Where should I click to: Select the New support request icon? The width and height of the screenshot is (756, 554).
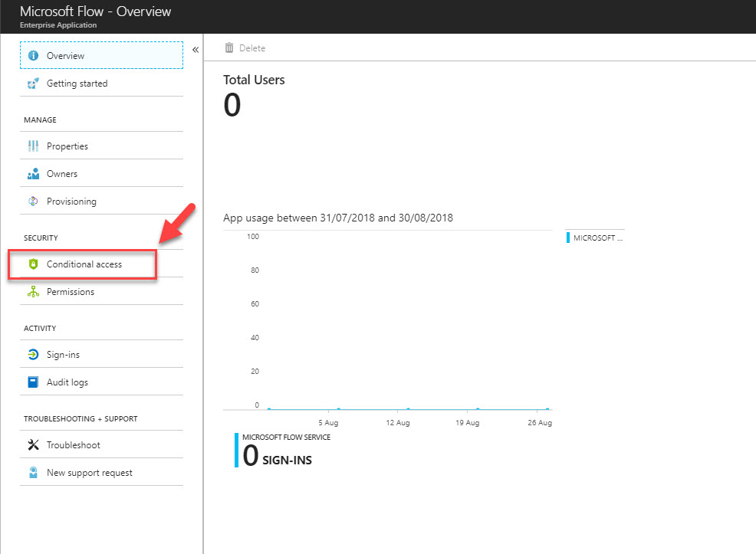[x=33, y=472]
